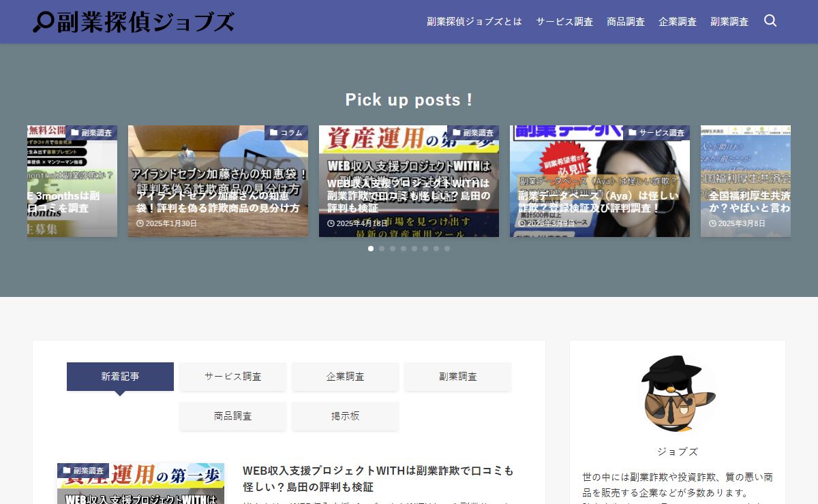This screenshot has height=504, width=818.
Task: Click the コラム category label on the carousel
Action: click(286, 133)
